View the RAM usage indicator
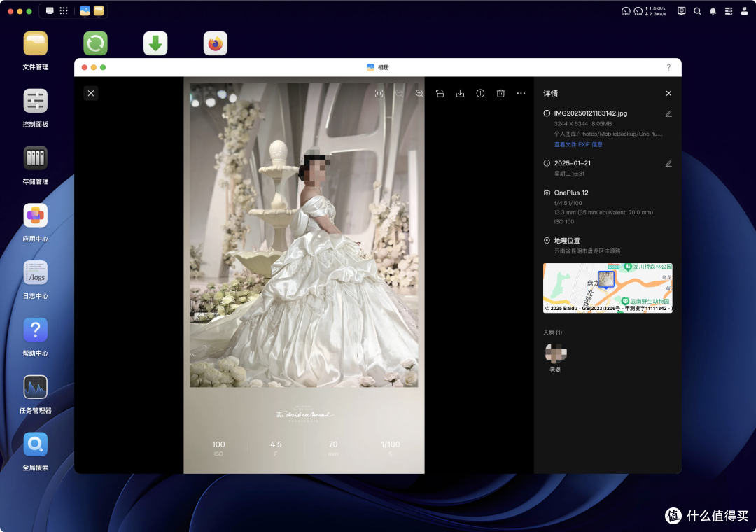 638,11
